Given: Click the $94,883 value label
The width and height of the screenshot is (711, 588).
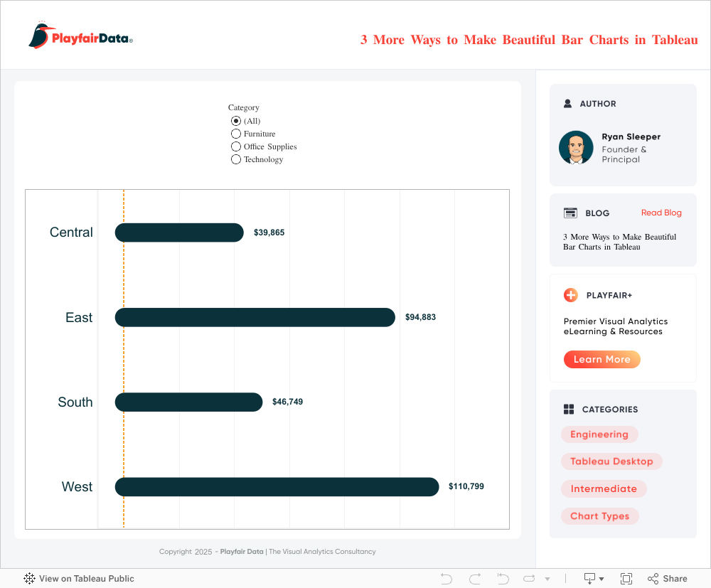Looking at the screenshot, I should coord(420,317).
